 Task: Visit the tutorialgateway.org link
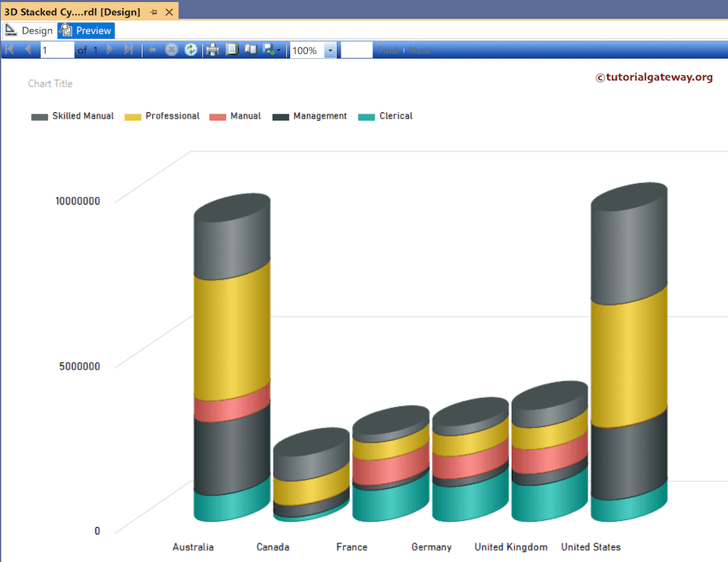pyautogui.click(x=655, y=77)
